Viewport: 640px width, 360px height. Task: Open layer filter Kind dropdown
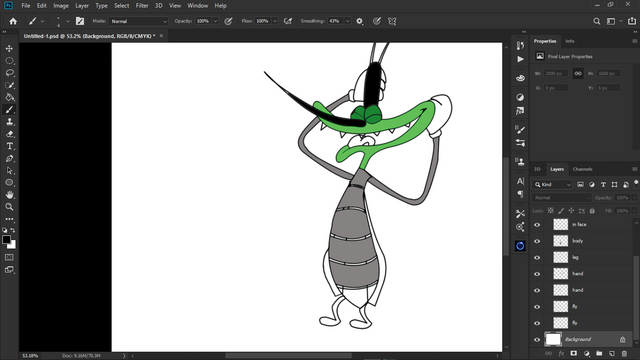[x=552, y=184]
